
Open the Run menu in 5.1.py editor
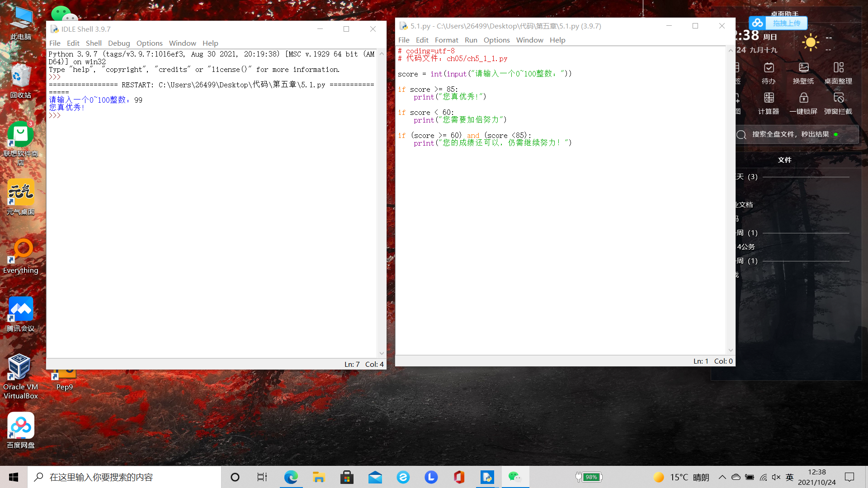471,40
